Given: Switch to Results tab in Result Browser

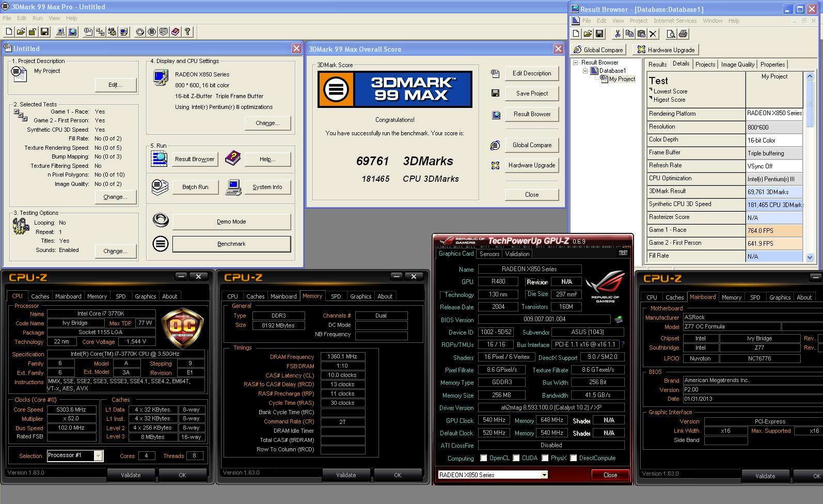Looking at the screenshot, I should (657, 65).
